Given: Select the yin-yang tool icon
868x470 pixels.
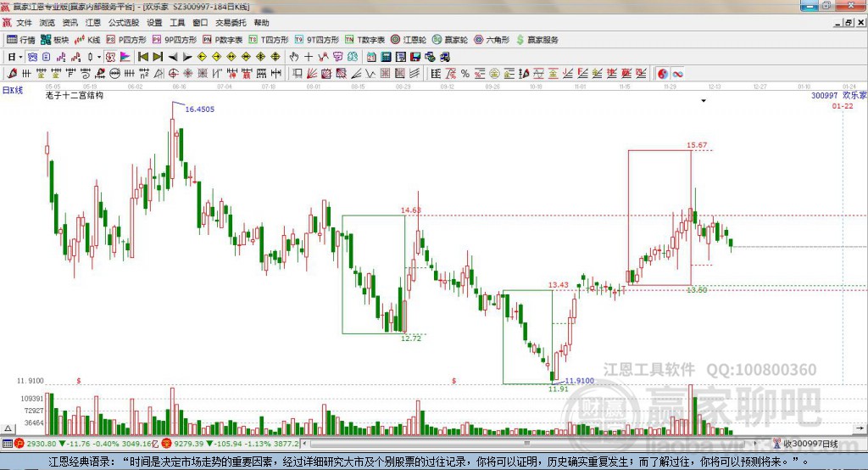Looking at the screenshot, I should point(663,74).
